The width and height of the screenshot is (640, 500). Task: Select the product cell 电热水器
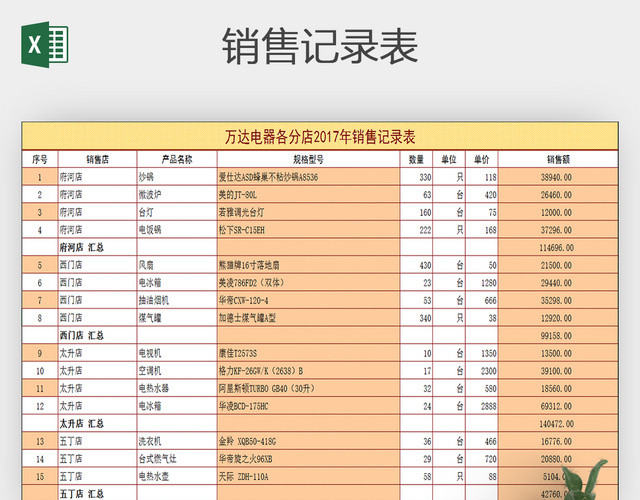(177, 388)
